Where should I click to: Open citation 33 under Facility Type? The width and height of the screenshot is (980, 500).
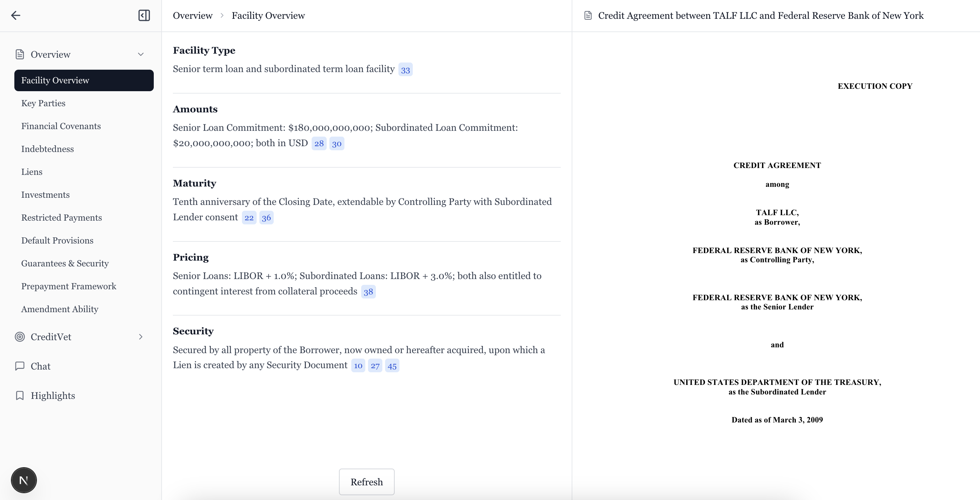tap(405, 70)
